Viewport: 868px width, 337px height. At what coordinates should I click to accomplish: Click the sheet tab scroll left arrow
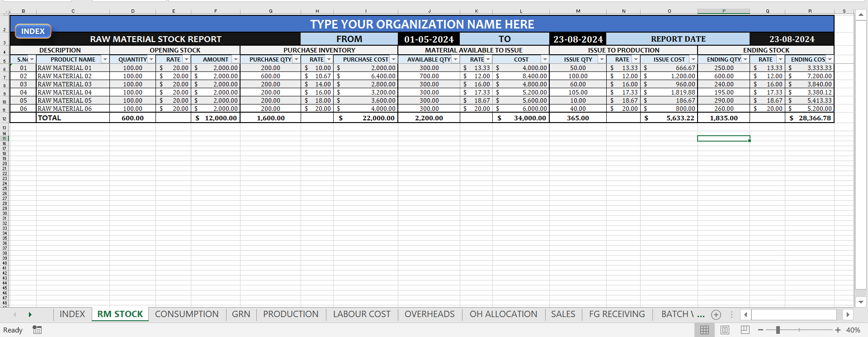[x=14, y=314]
